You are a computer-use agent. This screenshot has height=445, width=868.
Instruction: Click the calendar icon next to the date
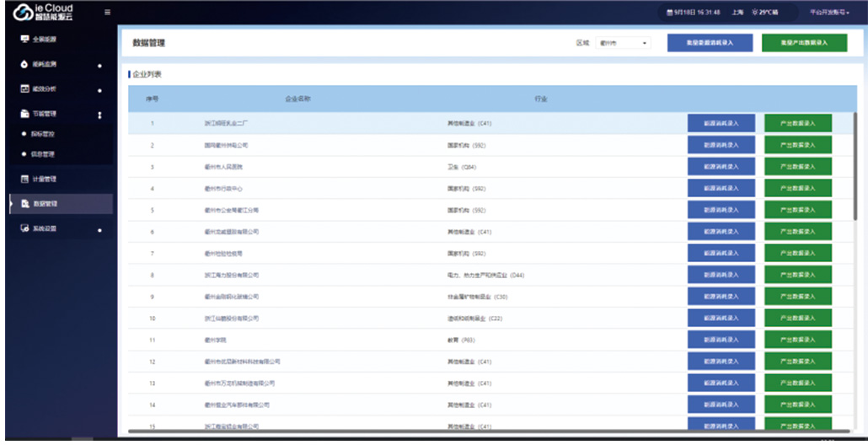click(670, 13)
